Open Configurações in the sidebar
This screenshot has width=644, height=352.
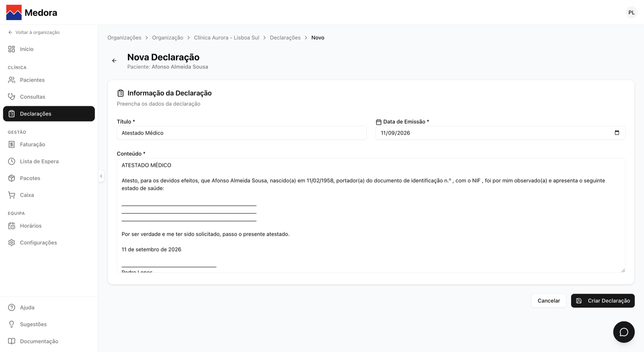pyautogui.click(x=49, y=243)
